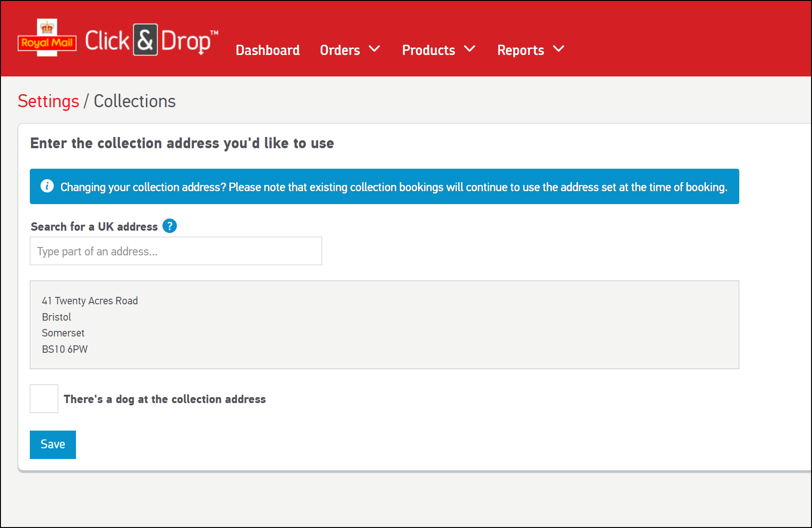812x528 pixels.
Task: Click the Royal Mail crest logo
Action: (47, 38)
